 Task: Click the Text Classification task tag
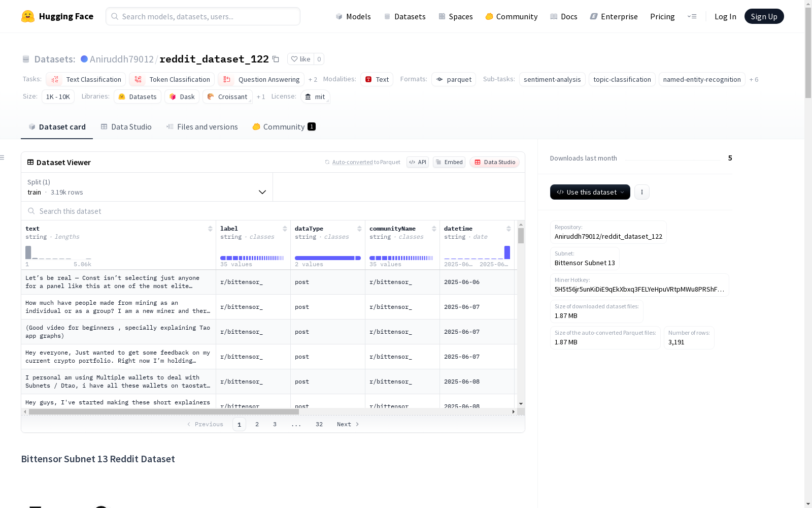click(86, 79)
